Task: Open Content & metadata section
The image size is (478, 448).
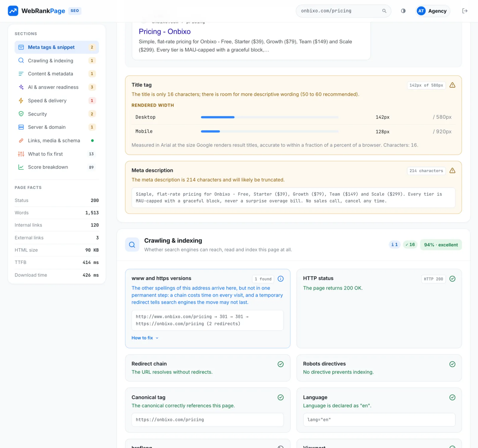Action: (x=57, y=74)
